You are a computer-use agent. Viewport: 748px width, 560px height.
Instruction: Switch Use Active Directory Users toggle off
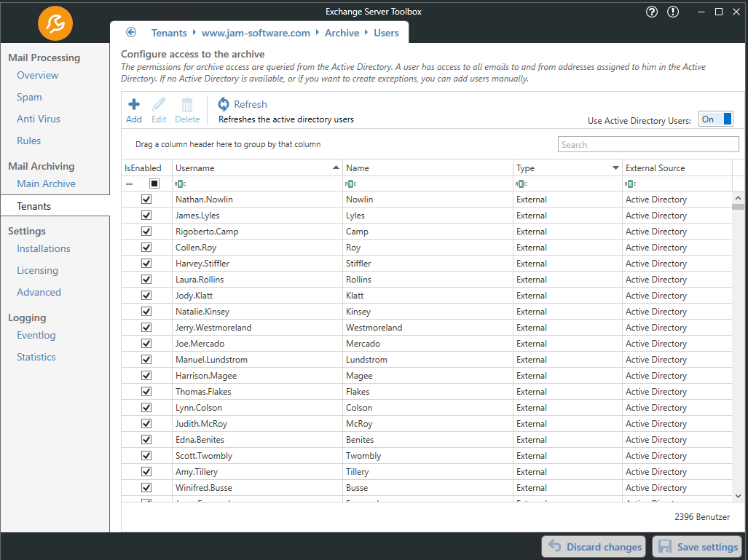click(x=714, y=119)
